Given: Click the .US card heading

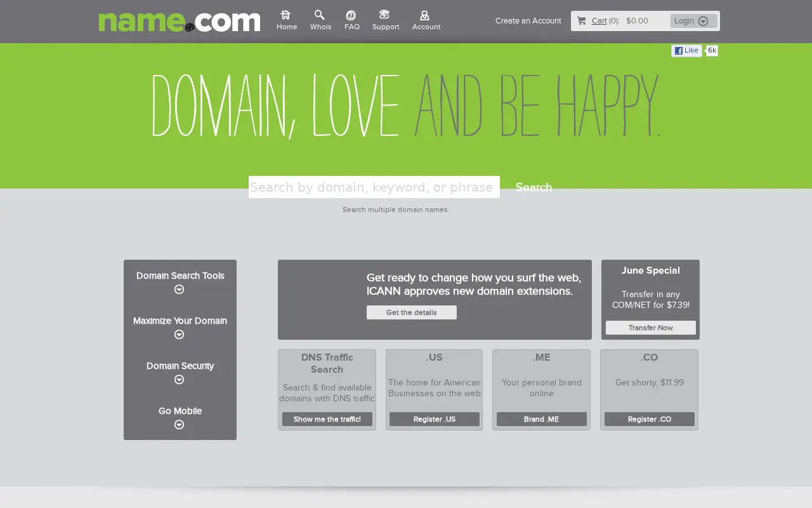Looking at the screenshot, I should [435, 358].
